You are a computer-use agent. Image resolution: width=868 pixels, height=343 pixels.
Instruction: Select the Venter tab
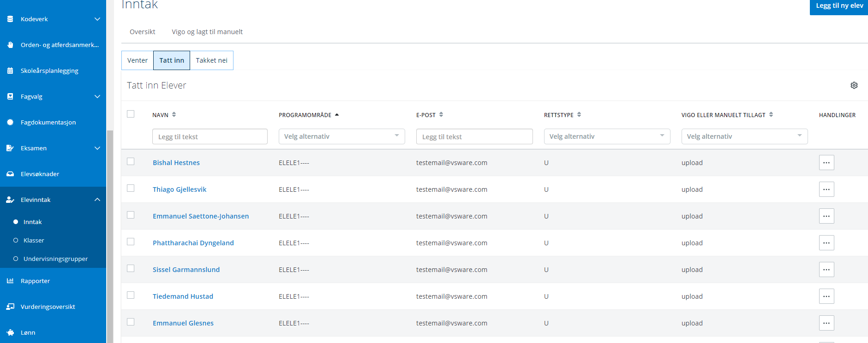[138, 60]
